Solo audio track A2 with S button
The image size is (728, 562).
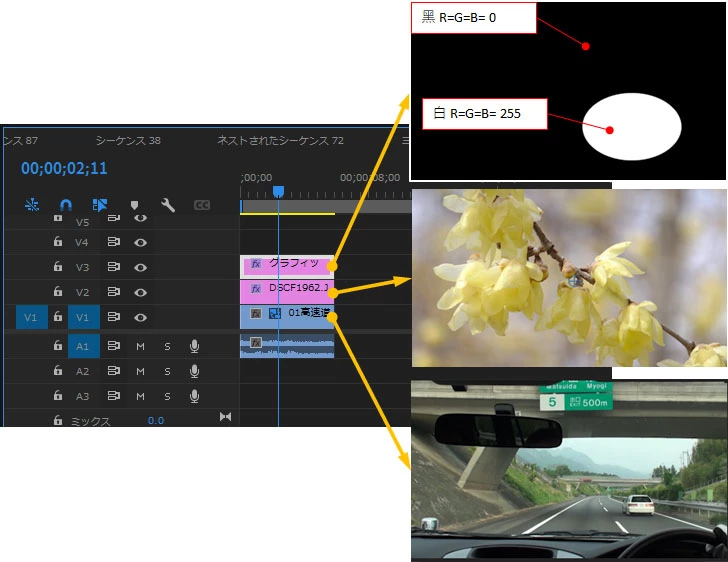167,372
